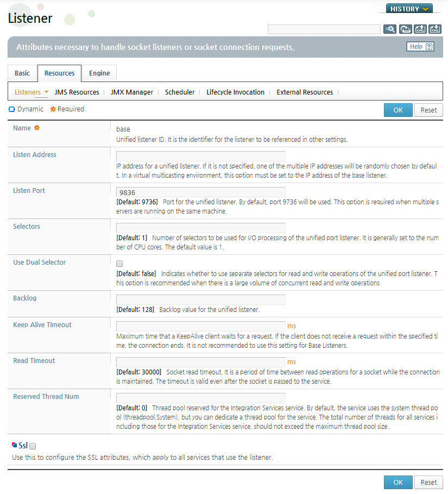Image resolution: width=448 pixels, height=494 pixels.
Task: Open the Help button
Action: pos(420,47)
